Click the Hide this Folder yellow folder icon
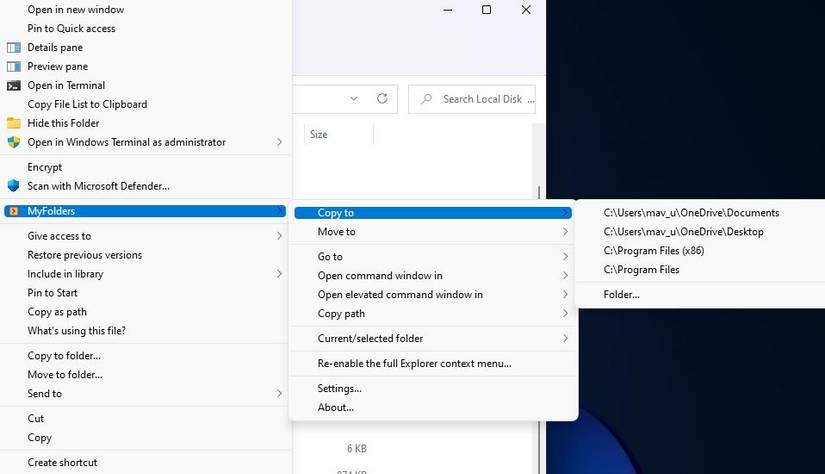The image size is (825, 474). click(x=14, y=123)
